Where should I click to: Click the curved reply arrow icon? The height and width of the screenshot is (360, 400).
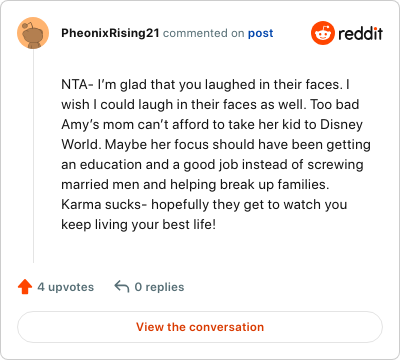coord(122,287)
